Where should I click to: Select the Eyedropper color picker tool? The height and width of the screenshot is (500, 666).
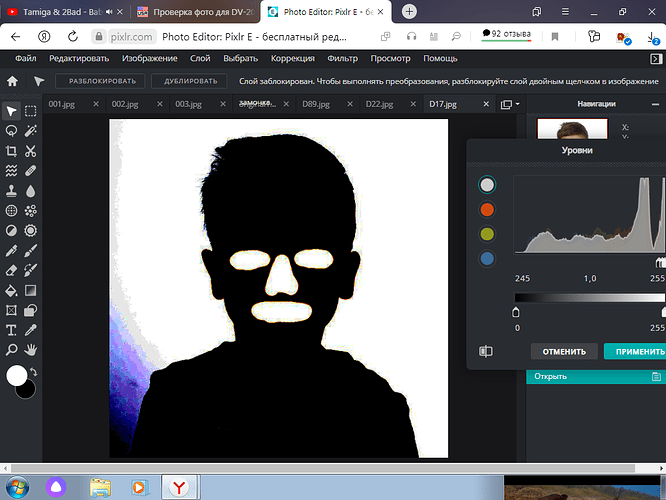coord(31,330)
